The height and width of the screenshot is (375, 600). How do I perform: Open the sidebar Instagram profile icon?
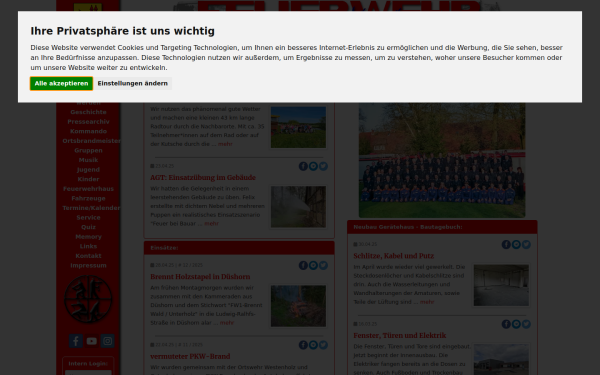point(108,341)
